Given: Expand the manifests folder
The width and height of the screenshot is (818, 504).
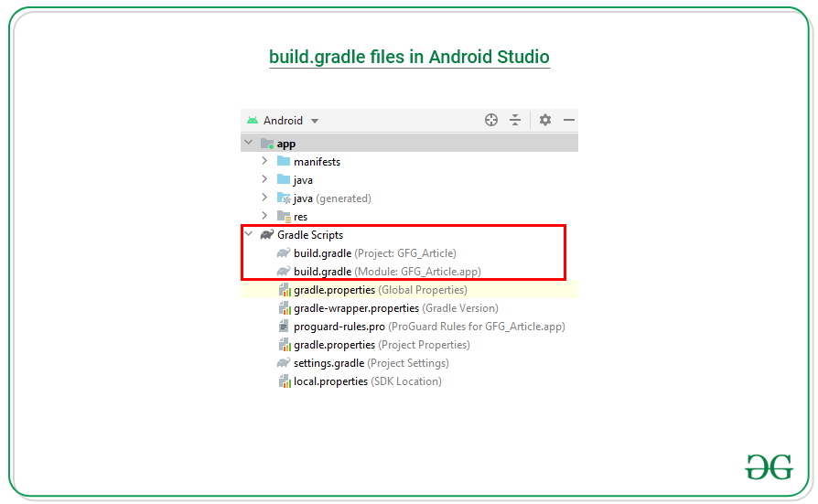Looking at the screenshot, I should pos(264,161).
